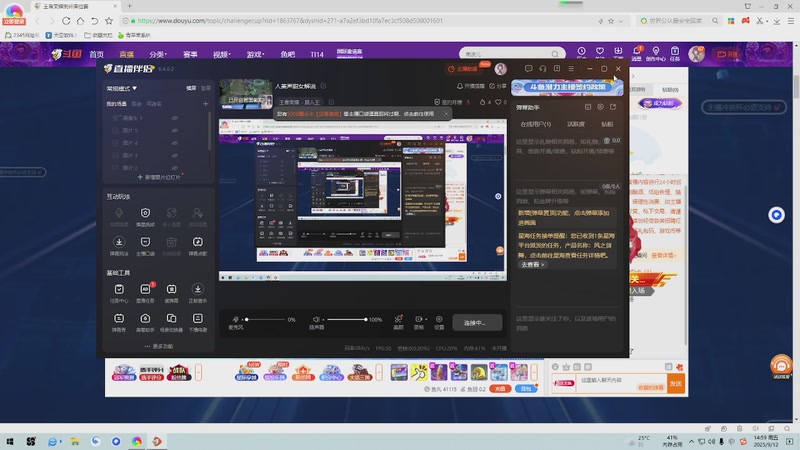Open 任务中心 in basic tools

click(118, 293)
